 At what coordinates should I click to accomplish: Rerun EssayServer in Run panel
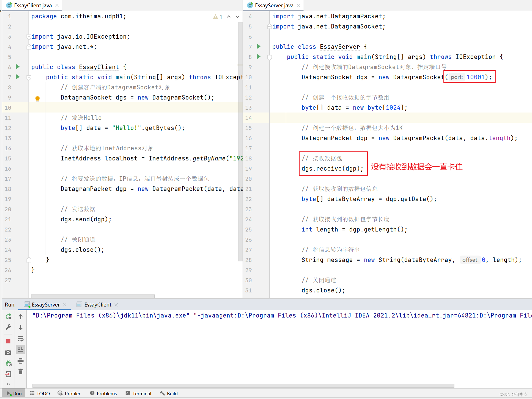pyautogui.click(x=8, y=317)
